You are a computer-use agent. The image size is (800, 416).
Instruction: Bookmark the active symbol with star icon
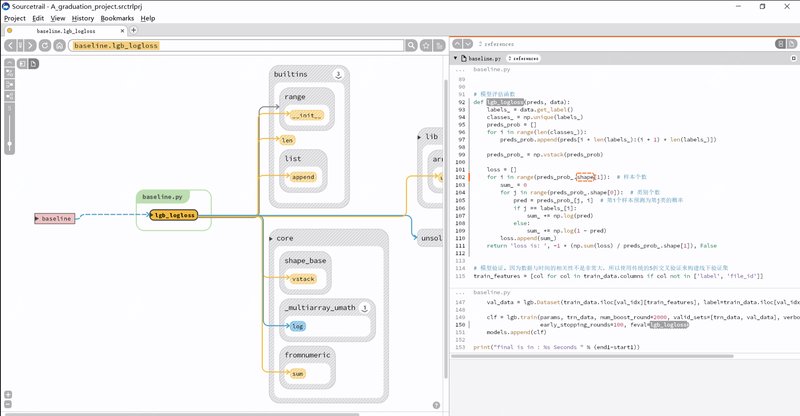(x=426, y=45)
